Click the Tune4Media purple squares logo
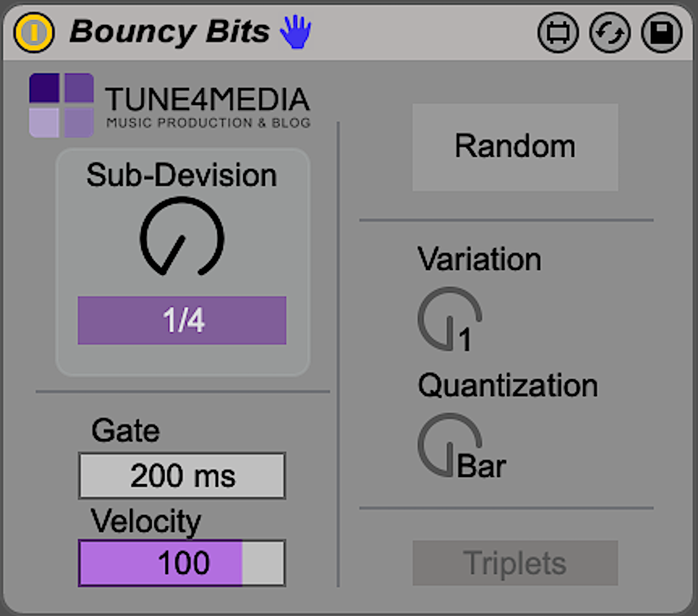This screenshot has width=698, height=616. coord(61,105)
